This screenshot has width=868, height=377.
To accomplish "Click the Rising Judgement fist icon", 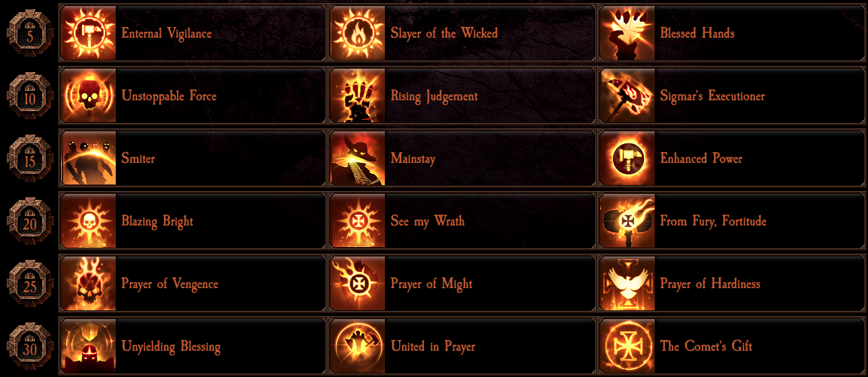I will point(357,96).
